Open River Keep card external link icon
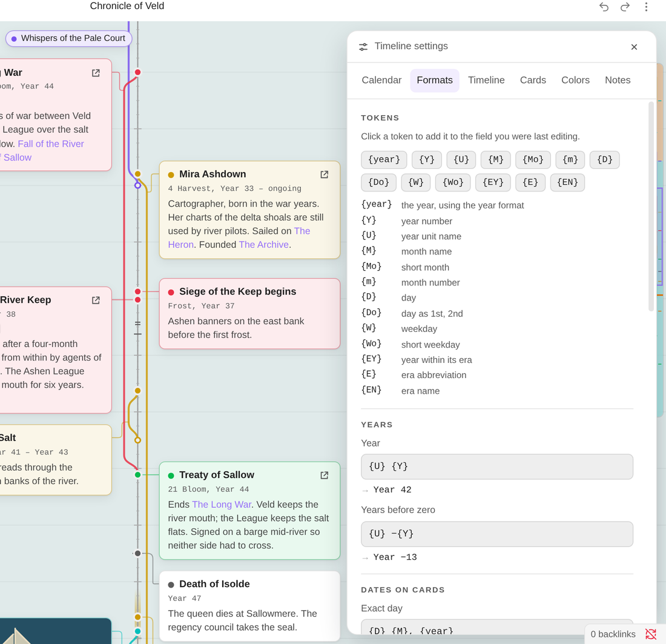Screen dimensions: 666x644 (x=96, y=300)
